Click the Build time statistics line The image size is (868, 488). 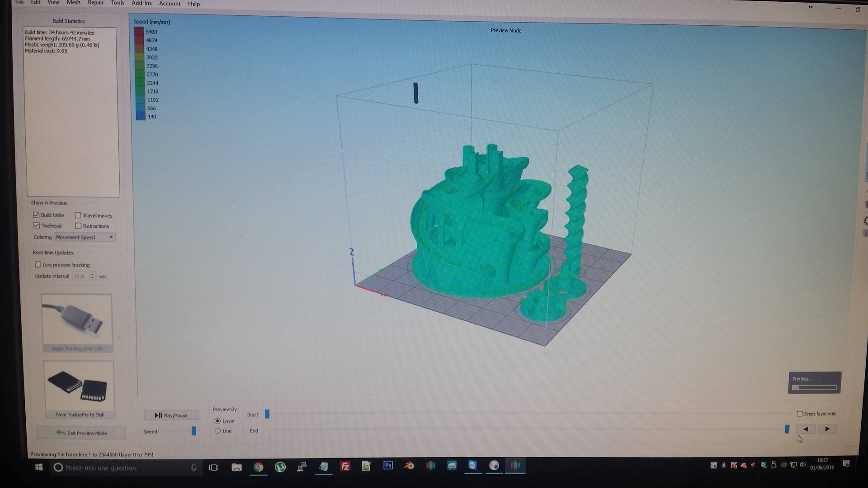[59, 33]
